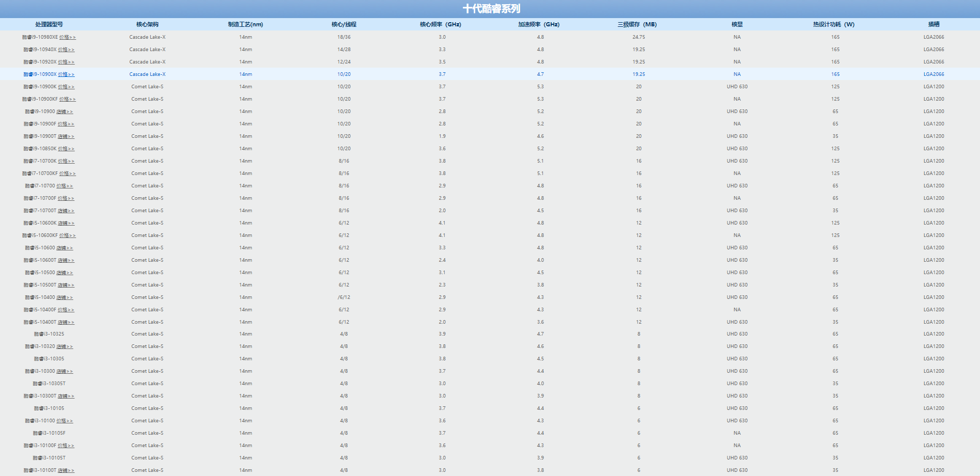Click the 热设计功耗 (W) column header
Image resolution: width=980 pixels, height=476 pixels.
pyautogui.click(x=834, y=24)
